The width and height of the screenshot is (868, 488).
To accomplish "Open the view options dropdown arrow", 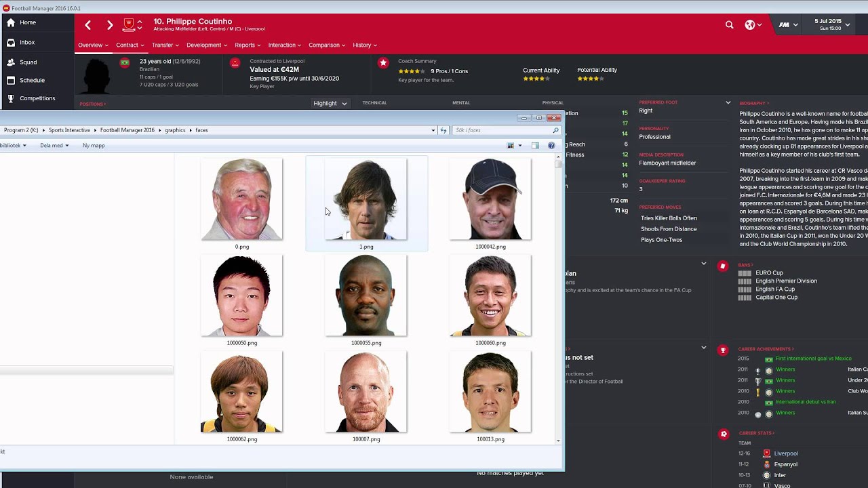I will pos(520,145).
